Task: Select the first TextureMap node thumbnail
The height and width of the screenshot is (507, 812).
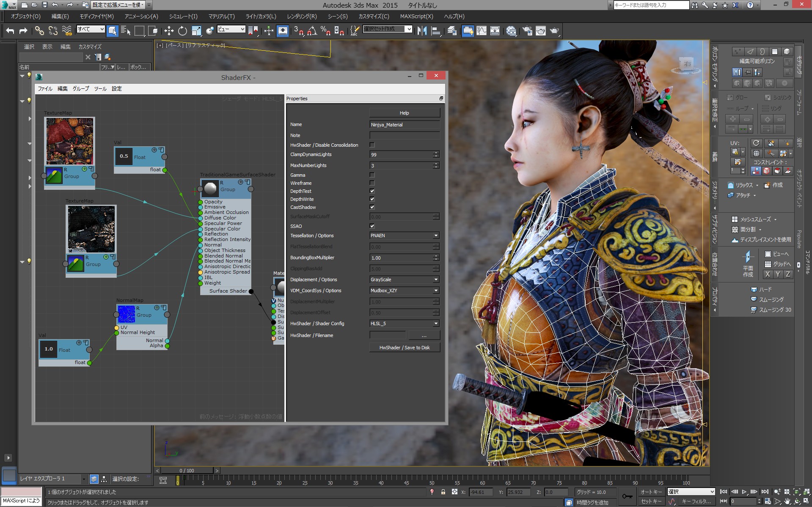Action: pos(70,142)
